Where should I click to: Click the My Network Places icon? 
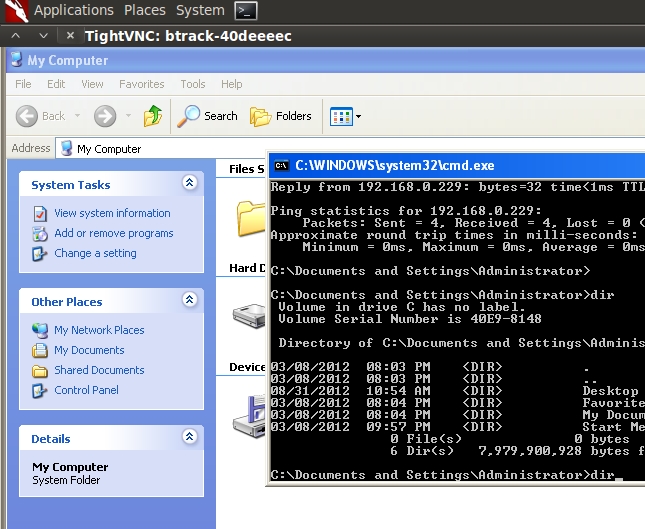[x=40, y=330]
